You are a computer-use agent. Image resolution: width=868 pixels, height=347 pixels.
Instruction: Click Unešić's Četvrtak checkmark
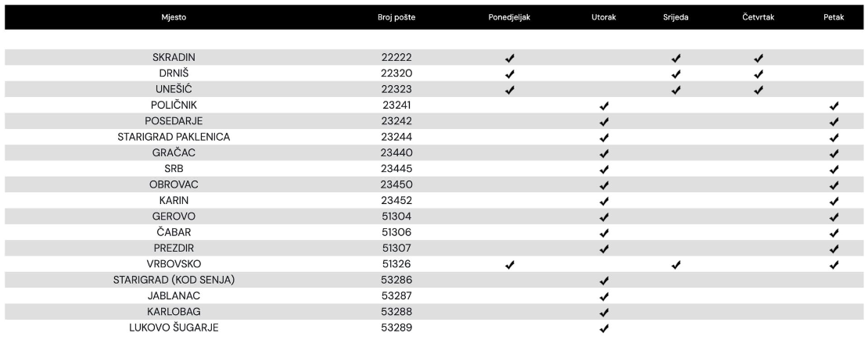pyautogui.click(x=758, y=90)
